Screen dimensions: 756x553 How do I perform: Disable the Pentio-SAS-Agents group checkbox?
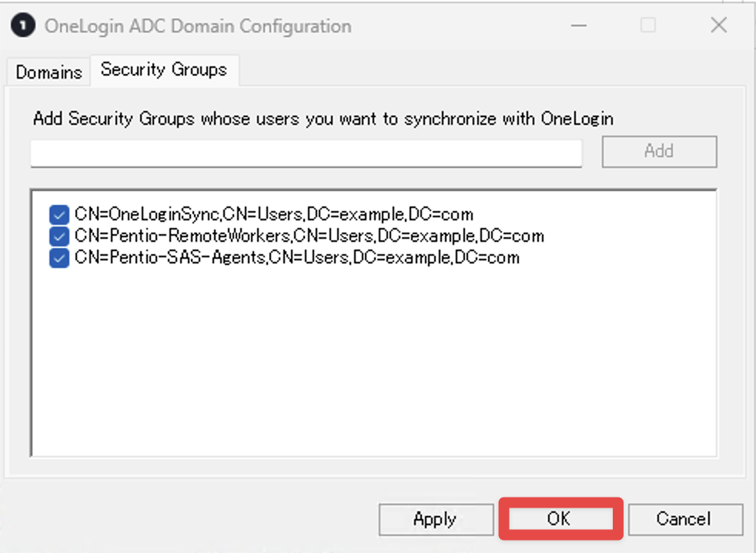pyautogui.click(x=59, y=258)
